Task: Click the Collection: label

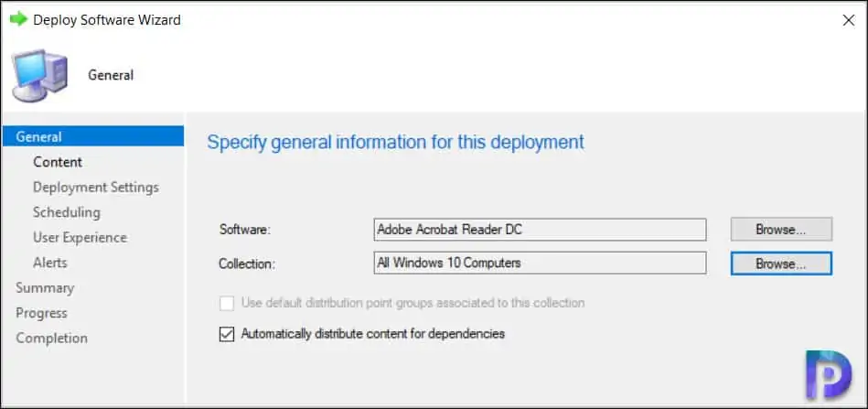Action: click(247, 264)
